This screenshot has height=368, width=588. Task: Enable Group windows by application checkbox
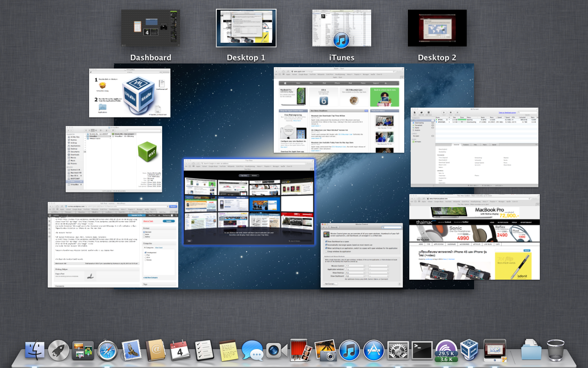coord(327,252)
